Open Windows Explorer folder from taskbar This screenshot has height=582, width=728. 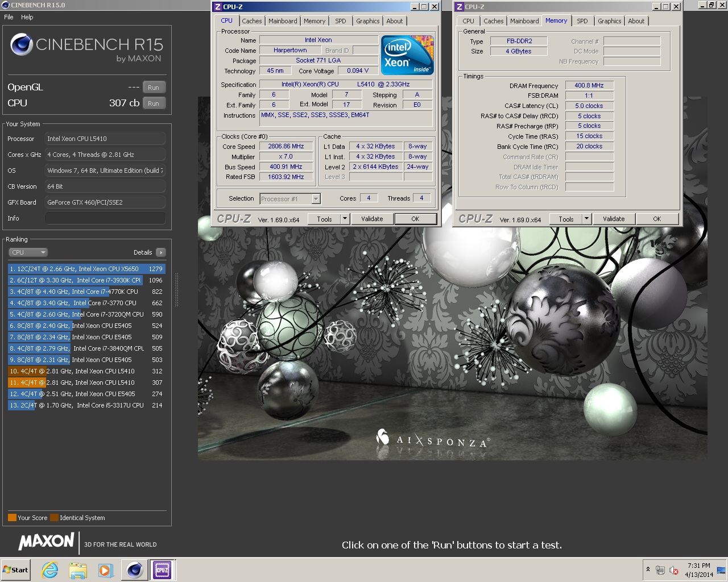click(78, 570)
